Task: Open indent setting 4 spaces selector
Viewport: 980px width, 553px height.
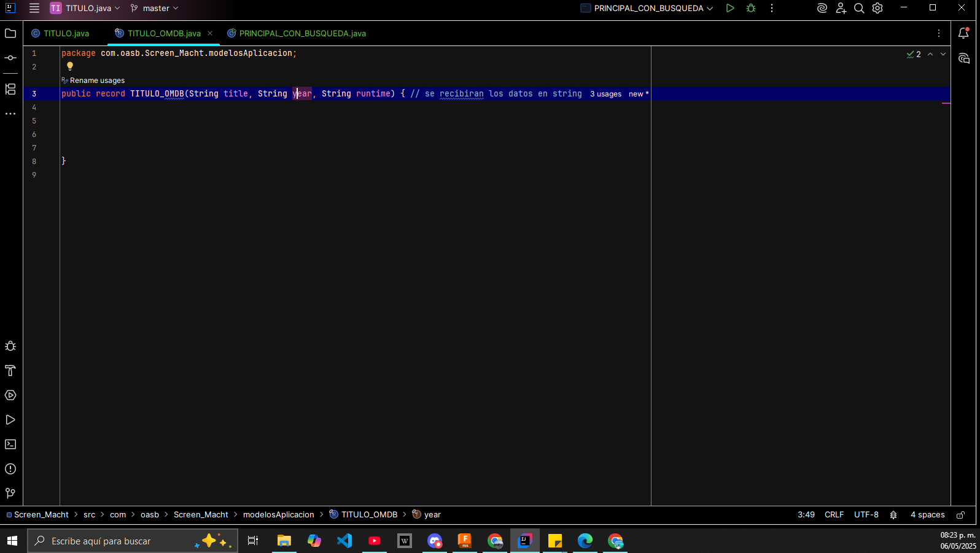Action: [927, 515]
